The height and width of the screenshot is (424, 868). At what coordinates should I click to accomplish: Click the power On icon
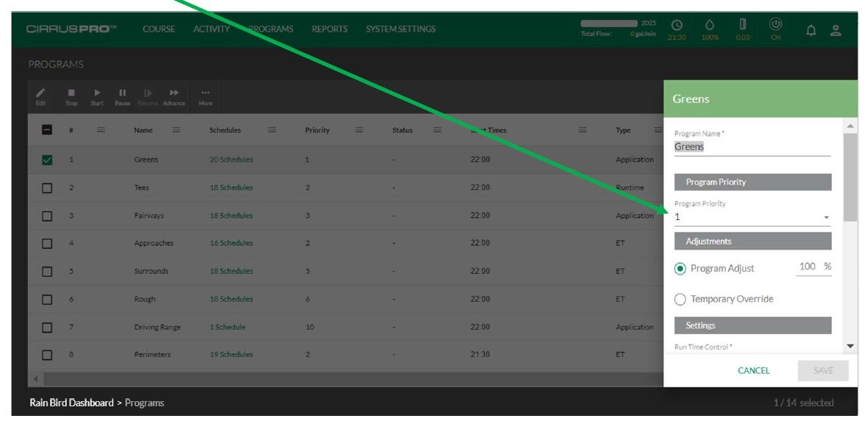coord(775,24)
